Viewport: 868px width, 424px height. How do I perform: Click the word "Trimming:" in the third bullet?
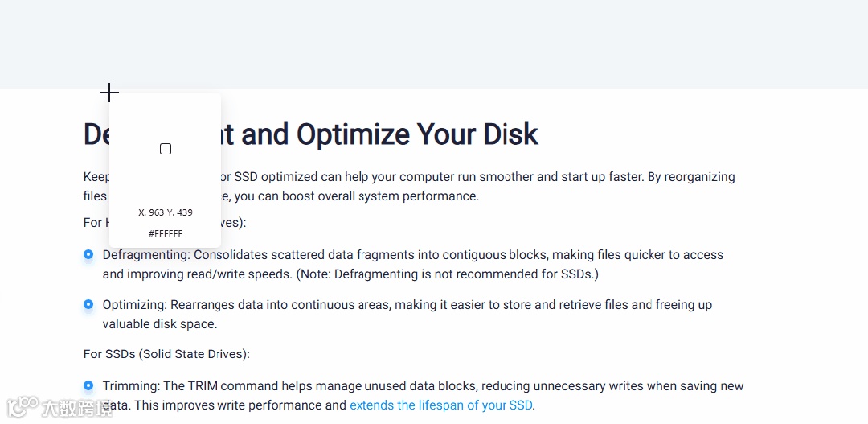click(x=131, y=386)
